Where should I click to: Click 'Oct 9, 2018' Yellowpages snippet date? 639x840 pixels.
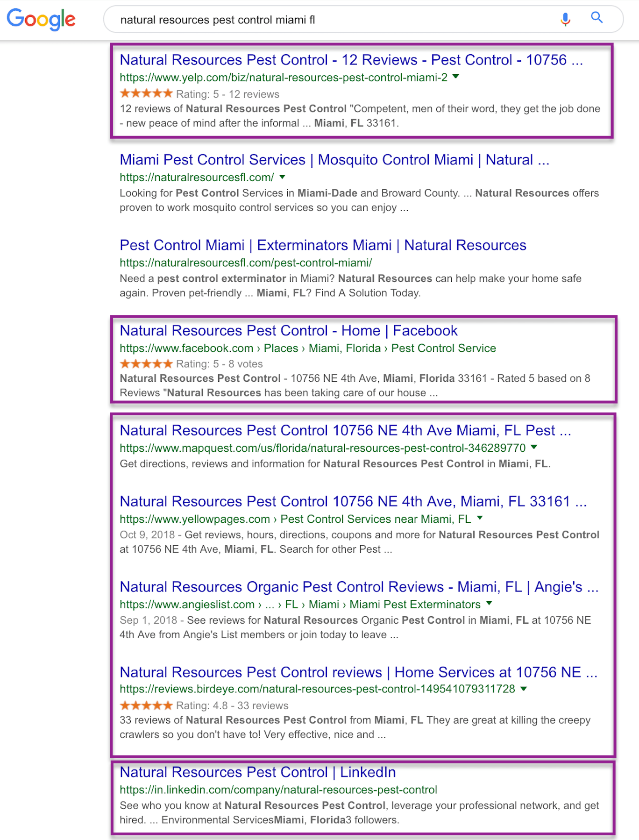tap(147, 535)
